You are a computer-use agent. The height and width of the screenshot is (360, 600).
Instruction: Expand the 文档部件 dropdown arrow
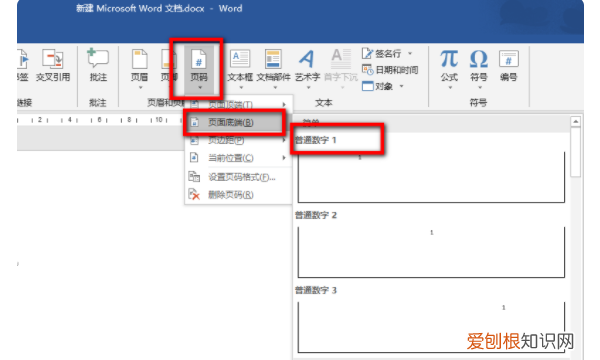tap(275, 88)
